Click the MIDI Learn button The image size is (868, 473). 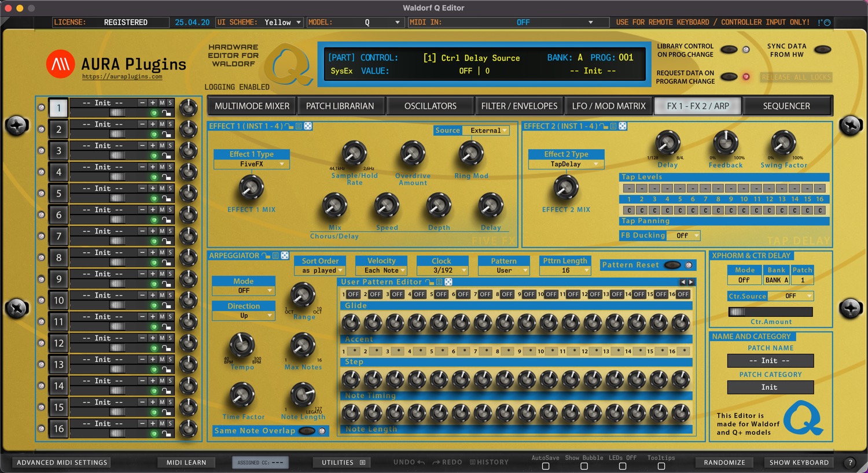click(186, 463)
